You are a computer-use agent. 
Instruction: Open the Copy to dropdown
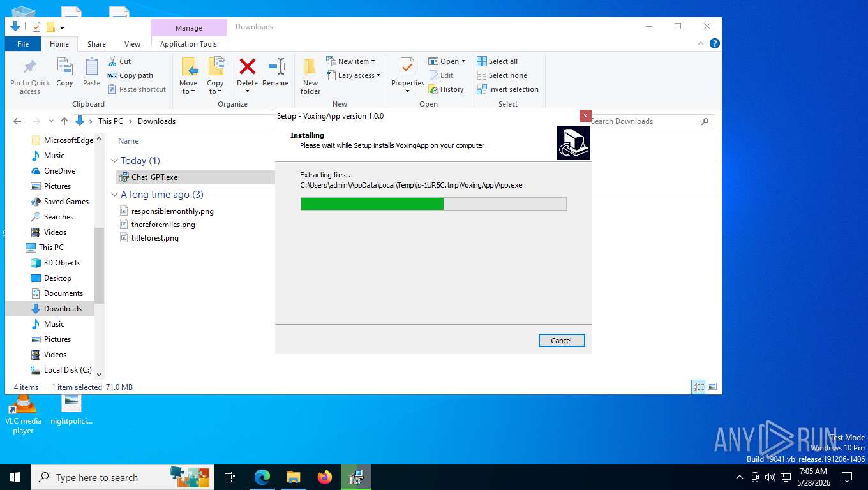pyautogui.click(x=216, y=76)
